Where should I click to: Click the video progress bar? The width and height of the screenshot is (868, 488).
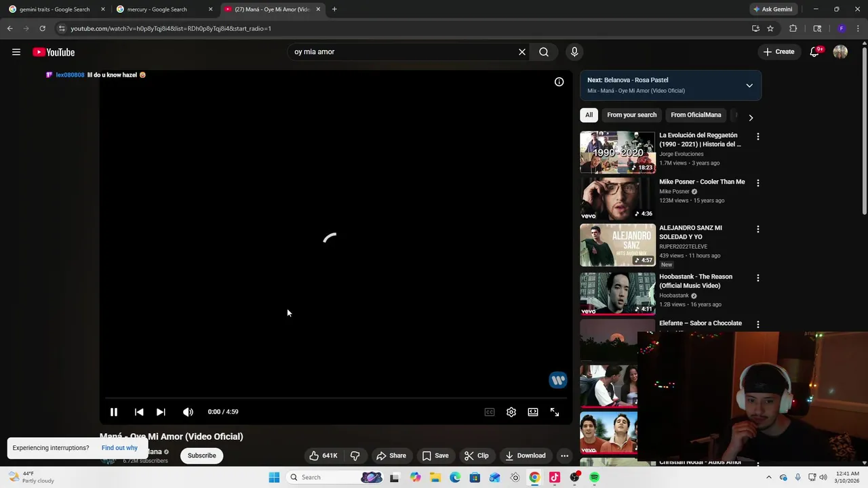(x=336, y=398)
